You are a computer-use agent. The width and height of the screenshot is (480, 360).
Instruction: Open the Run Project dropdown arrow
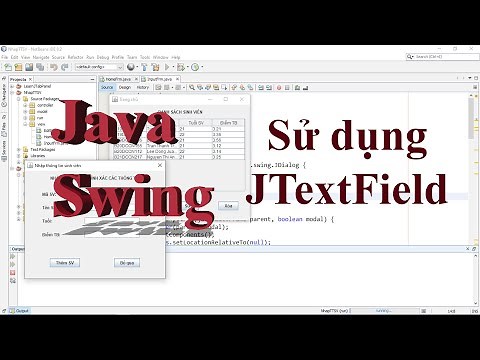173,67
